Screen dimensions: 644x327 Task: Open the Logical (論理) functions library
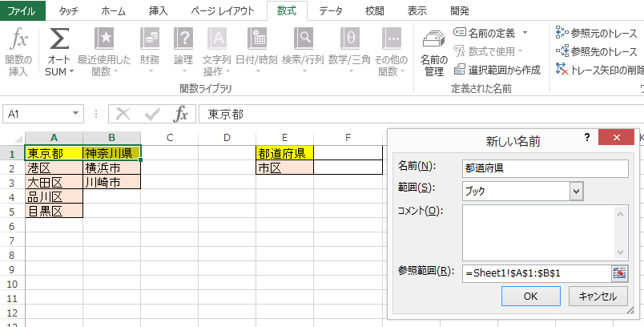pyautogui.click(x=183, y=52)
